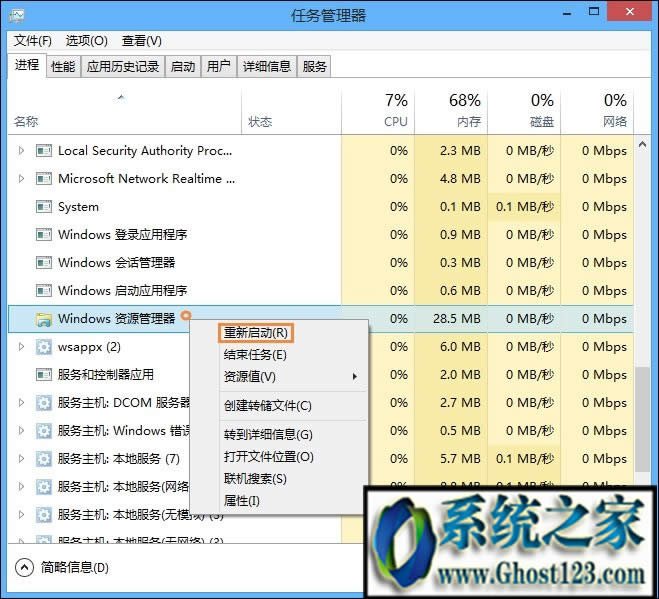Click the 服务主机: DCOM gear icon
Viewport: 659px width, 599px height.
pyautogui.click(x=43, y=403)
